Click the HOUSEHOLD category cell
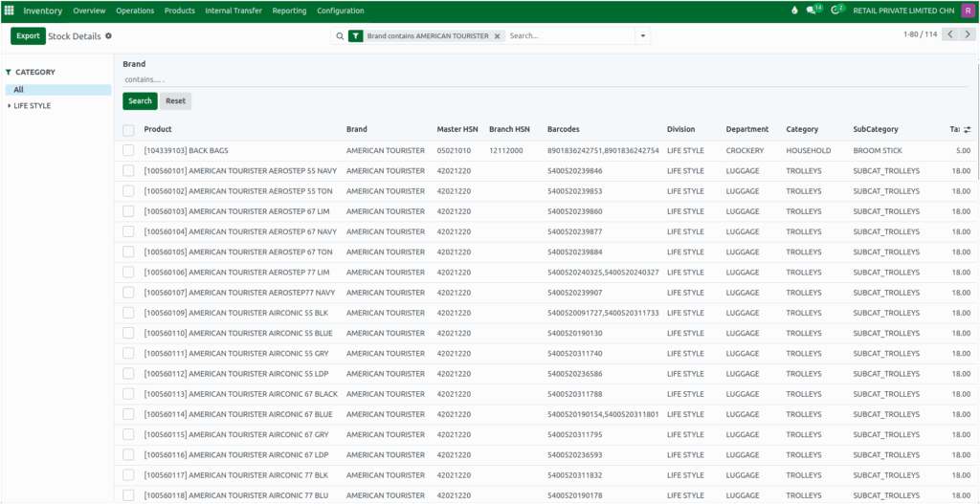The height and width of the screenshot is (504, 980). tap(809, 150)
